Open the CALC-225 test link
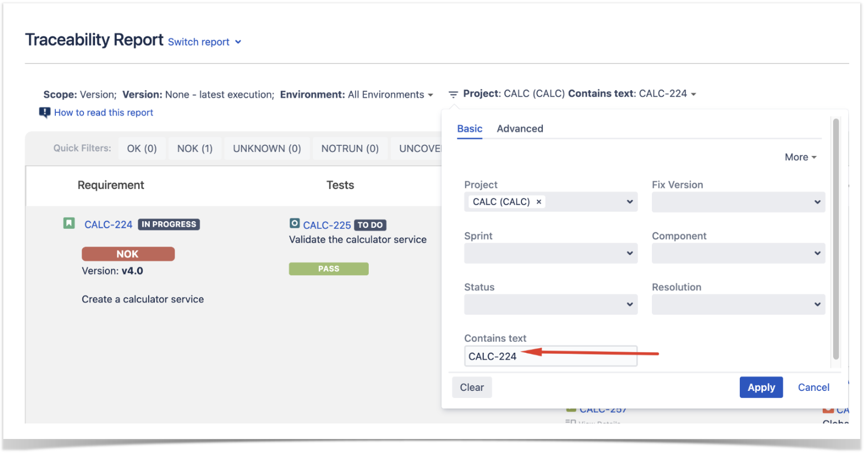This screenshot has width=868, height=455. pos(327,225)
